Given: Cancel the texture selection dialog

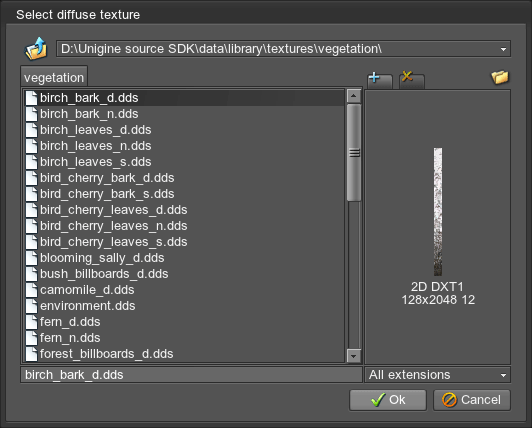Looking at the screenshot, I should tap(472, 400).
